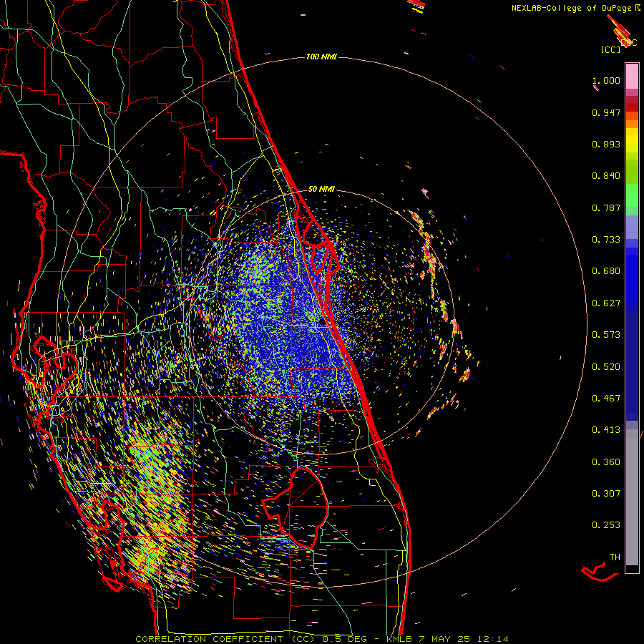Click the 0.627 scale value

click(606, 303)
